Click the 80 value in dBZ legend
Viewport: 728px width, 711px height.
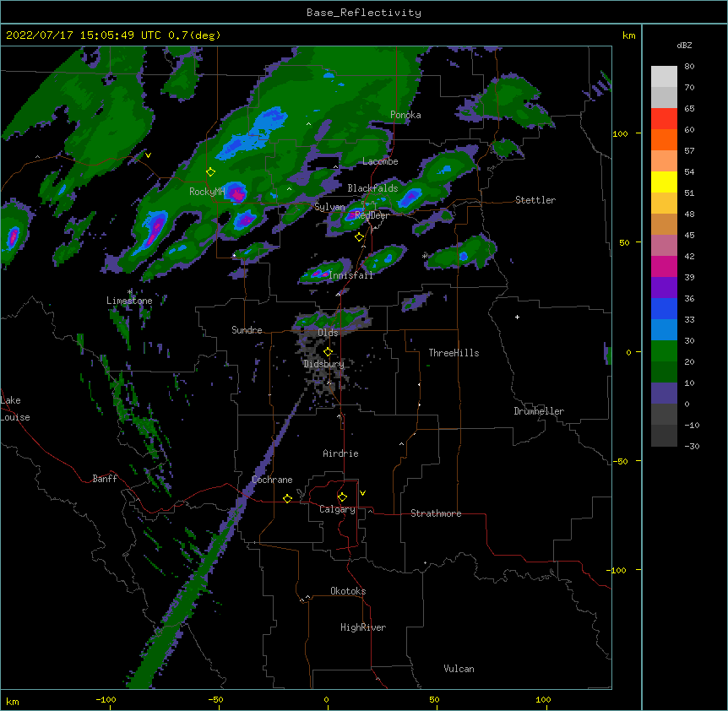point(689,67)
